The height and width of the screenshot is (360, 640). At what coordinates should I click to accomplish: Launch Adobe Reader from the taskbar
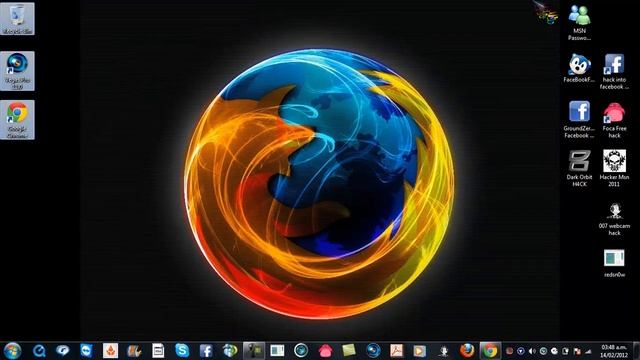click(396, 351)
